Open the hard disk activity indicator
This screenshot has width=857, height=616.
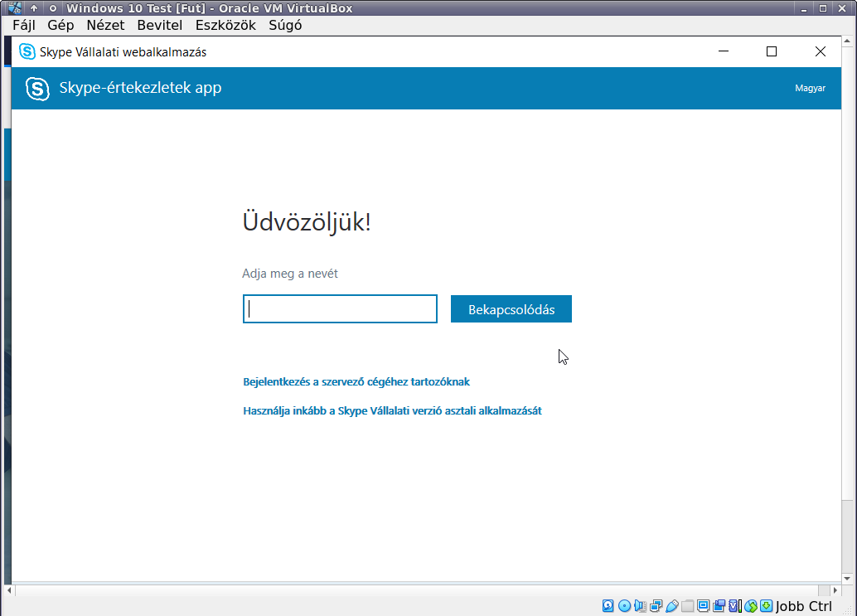pyautogui.click(x=608, y=605)
